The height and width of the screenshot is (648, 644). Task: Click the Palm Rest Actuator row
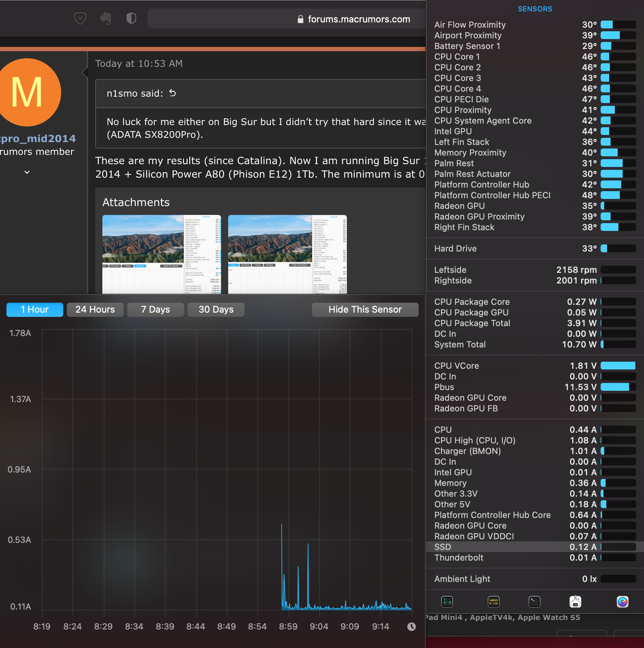(x=535, y=174)
